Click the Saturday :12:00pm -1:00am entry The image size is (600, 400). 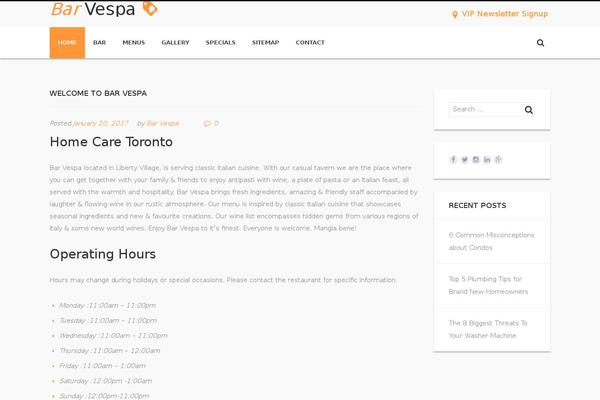[106, 381]
